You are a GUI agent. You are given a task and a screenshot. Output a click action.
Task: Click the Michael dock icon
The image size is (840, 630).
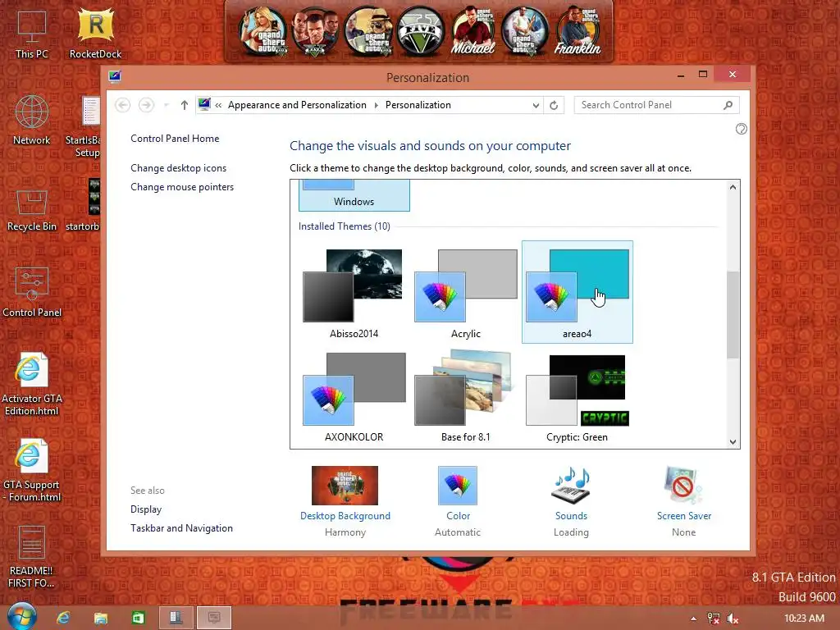click(472, 31)
